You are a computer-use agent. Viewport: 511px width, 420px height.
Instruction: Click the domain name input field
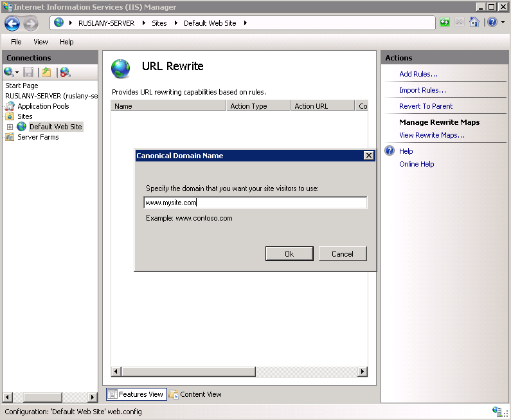(255, 203)
